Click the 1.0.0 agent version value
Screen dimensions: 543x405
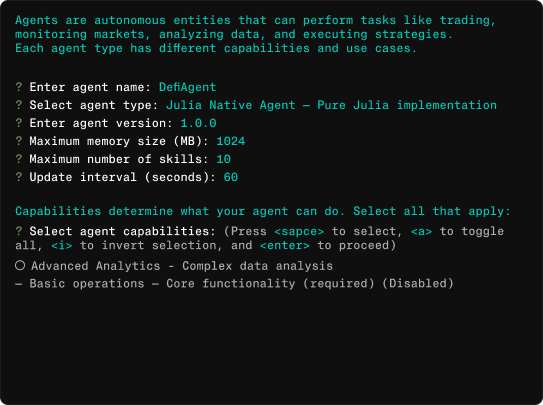point(198,123)
